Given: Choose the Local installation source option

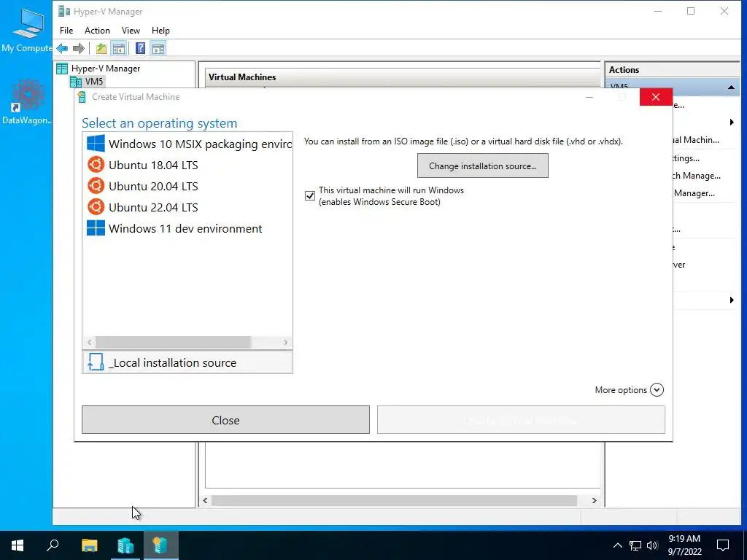Looking at the screenshot, I should pyautogui.click(x=187, y=362).
